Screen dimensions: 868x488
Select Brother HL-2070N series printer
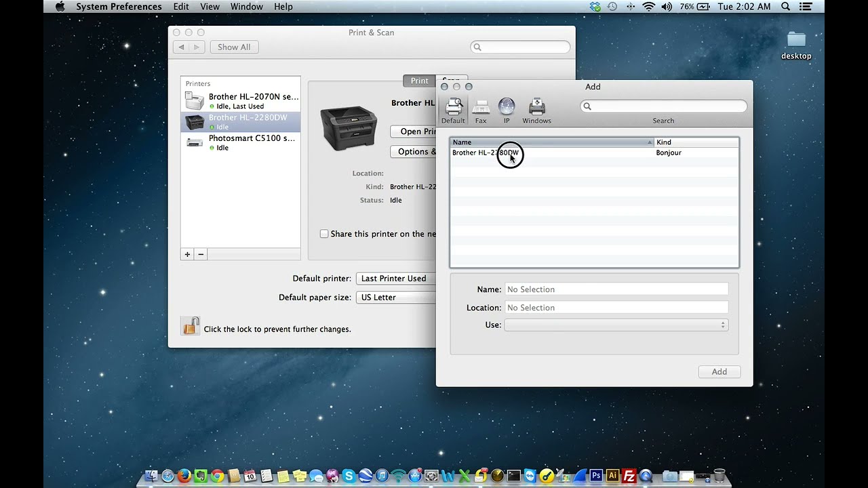pos(241,101)
